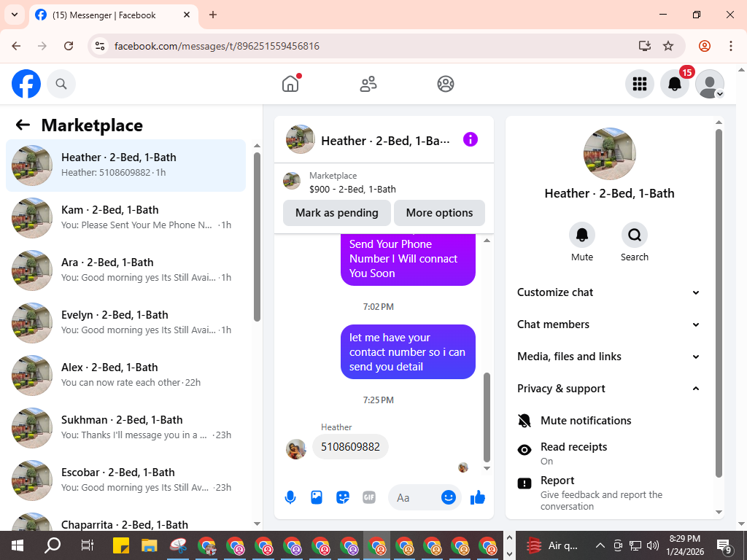Open Sukhman 2-Bed, 1-Bath conversation
The image size is (747, 560).
125,427
